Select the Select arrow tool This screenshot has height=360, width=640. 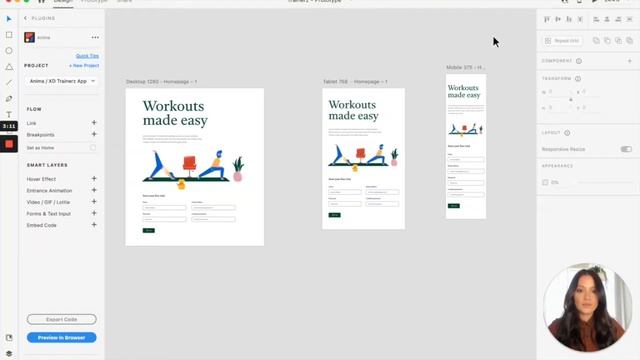click(9, 19)
